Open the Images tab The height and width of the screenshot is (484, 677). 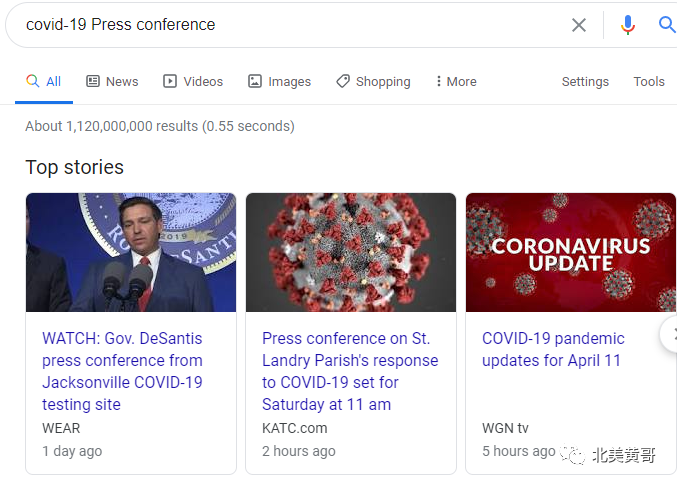pyautogui.click(x=279, y=81)
